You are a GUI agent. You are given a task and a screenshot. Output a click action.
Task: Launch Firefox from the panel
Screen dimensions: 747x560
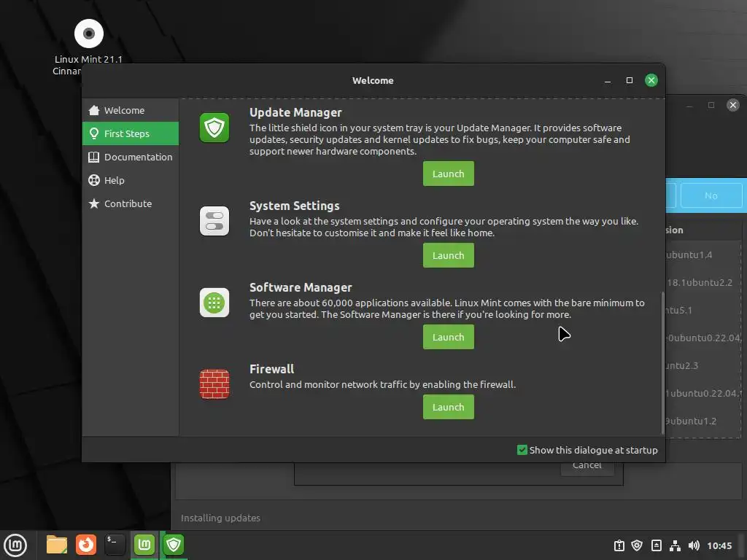pos(86,545)
